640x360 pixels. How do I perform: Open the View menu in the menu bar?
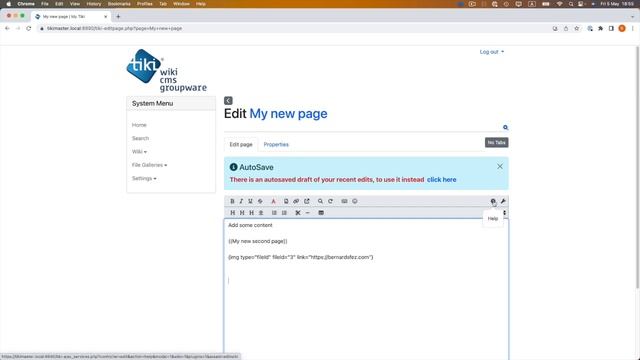[75, 4]
